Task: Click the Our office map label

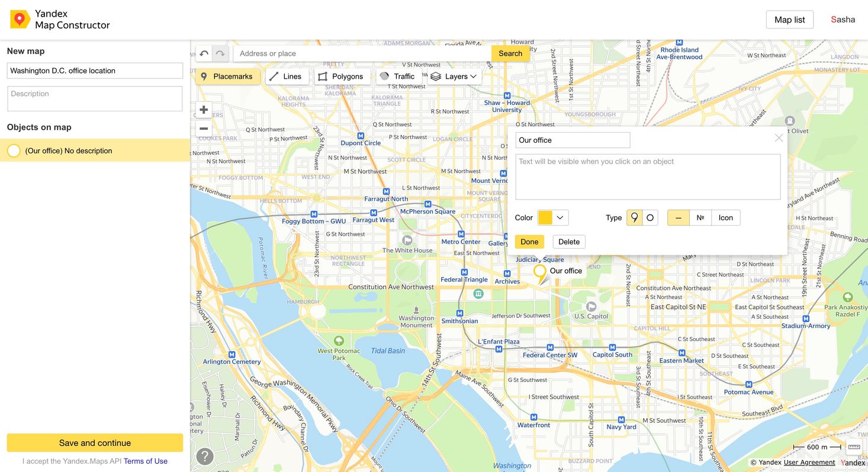Action: (x=566, y=271)
